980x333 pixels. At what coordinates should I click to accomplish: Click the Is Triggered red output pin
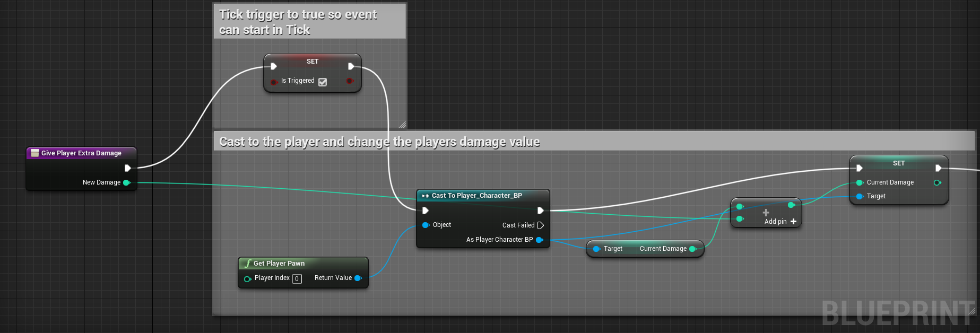[350, 81]
